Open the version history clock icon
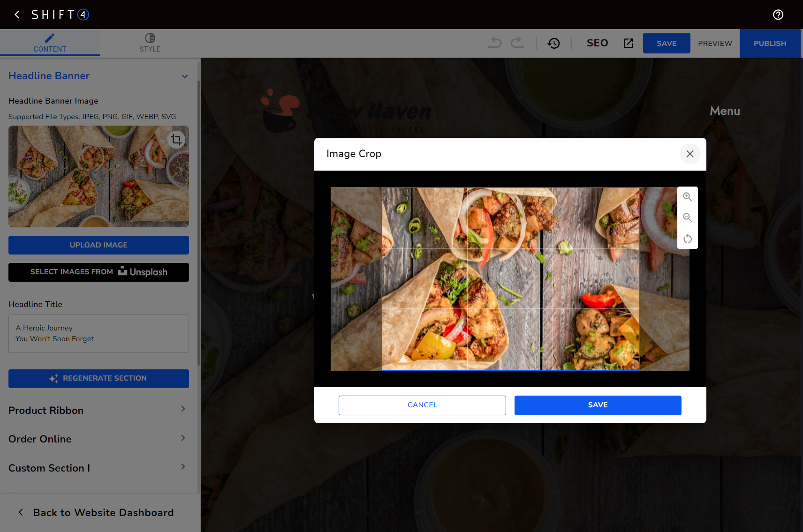Viewport: 803px width, 532px height. (553, 43)
